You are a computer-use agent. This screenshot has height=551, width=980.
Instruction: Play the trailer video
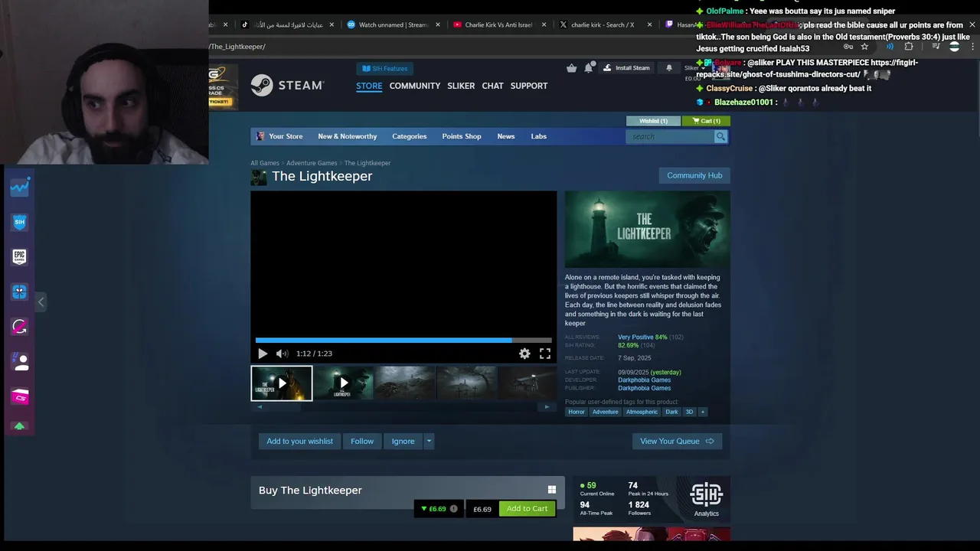click(x=263, y=354)
